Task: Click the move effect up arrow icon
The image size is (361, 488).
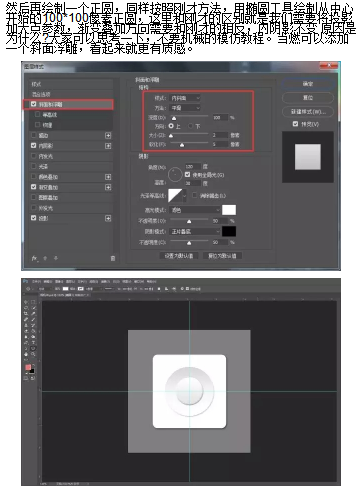Action: pos(45,258)
